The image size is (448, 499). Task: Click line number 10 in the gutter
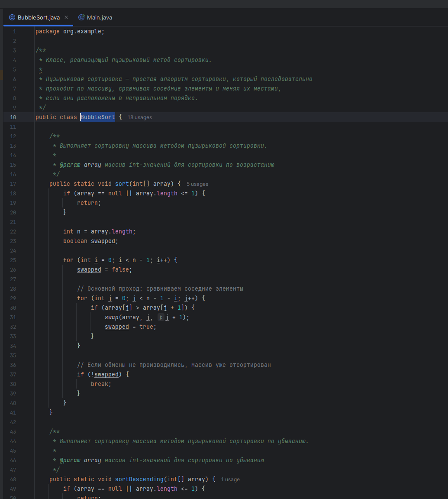[13, 117]
